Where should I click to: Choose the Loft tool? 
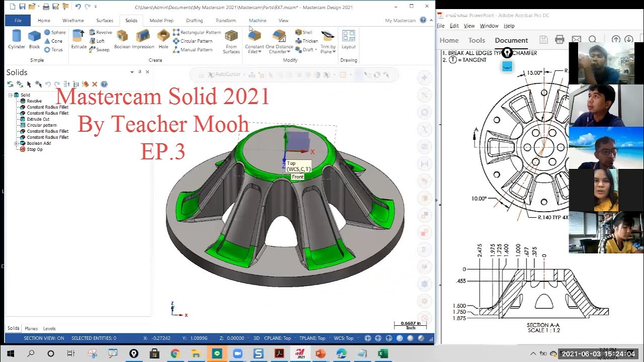pos(97,41)
